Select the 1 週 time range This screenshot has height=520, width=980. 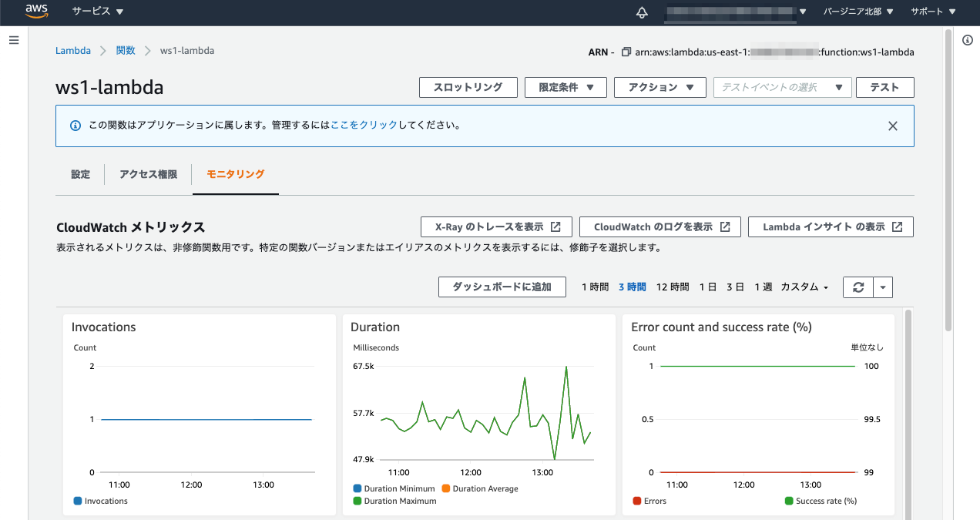pyautogui.click(x=763, y=287)
